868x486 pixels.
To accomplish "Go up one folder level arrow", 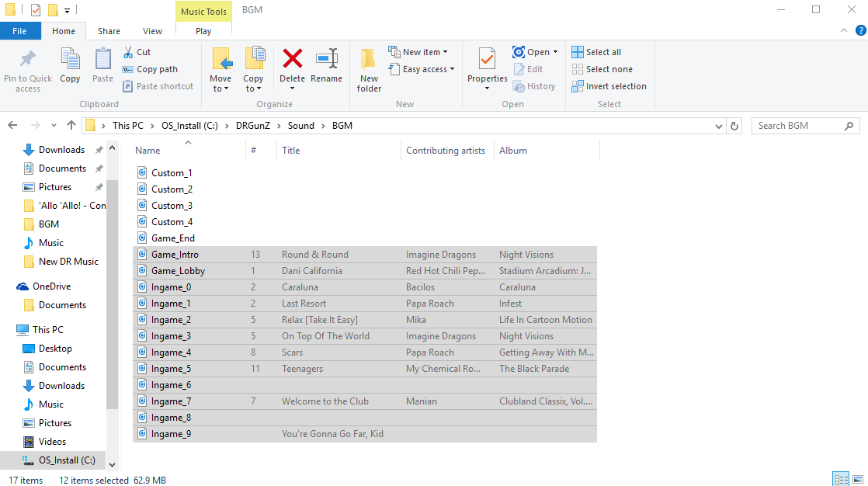I will 71,126.
